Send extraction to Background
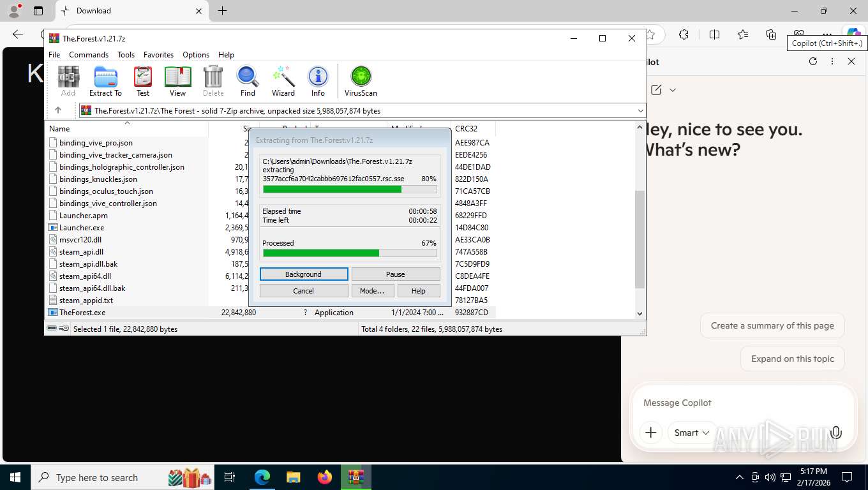Image resolution: width=868 pixels, height=490 pixels. [x=304, y=274]
